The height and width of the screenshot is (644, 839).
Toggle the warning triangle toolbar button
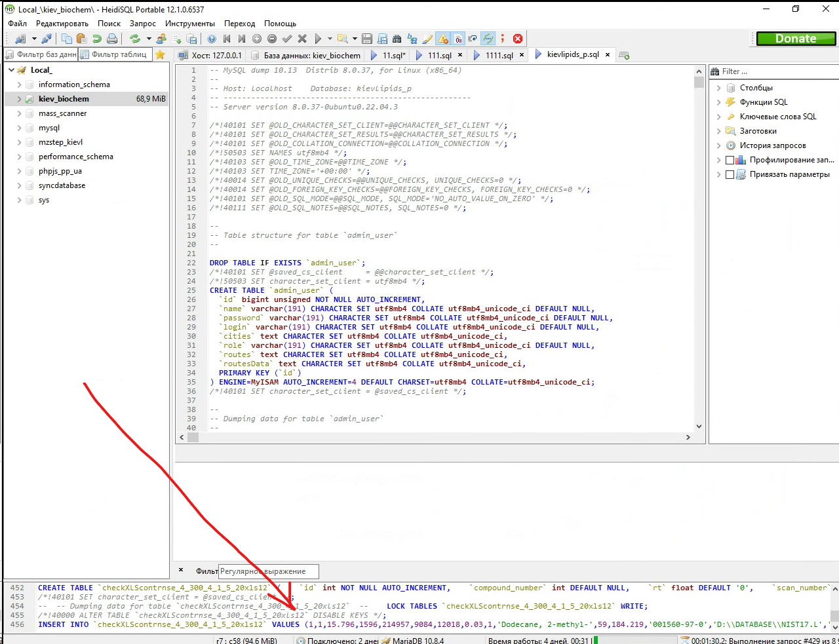(444, 39)
